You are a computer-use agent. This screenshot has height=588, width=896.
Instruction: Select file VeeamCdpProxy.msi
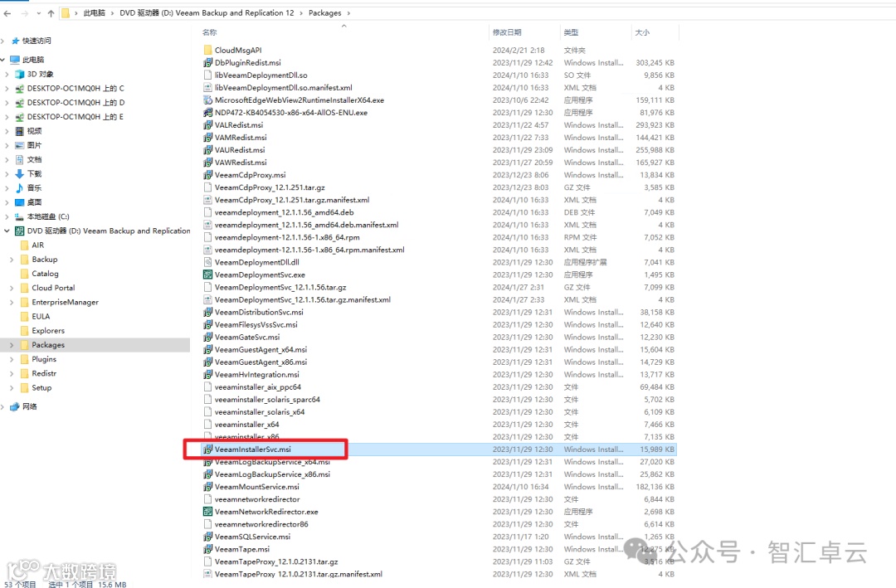251,175
